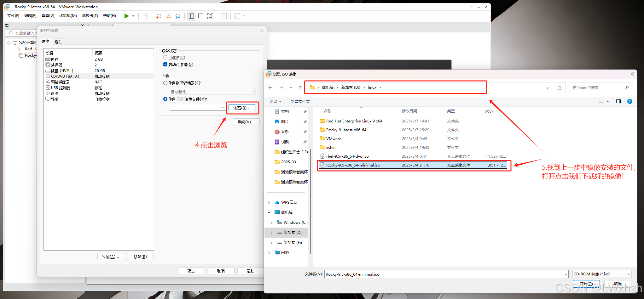Open the 文件(F) menu in VMware
Image resolution: width=644 pixels, height=299 pixels.
[13, 16]
